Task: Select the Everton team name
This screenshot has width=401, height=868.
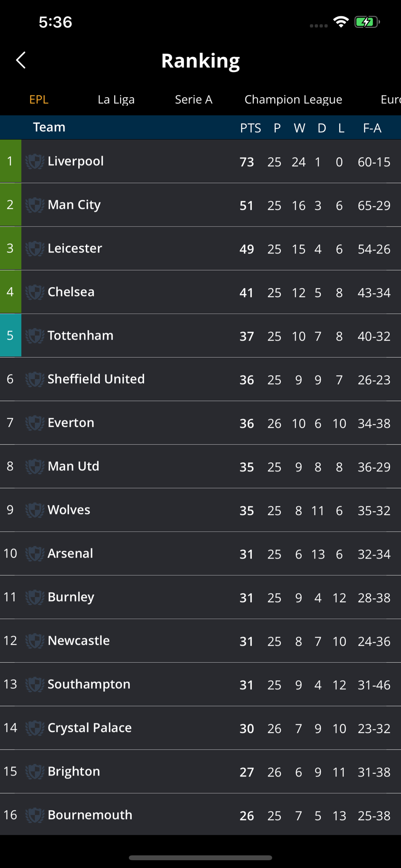Action: [x=71, y=423]
